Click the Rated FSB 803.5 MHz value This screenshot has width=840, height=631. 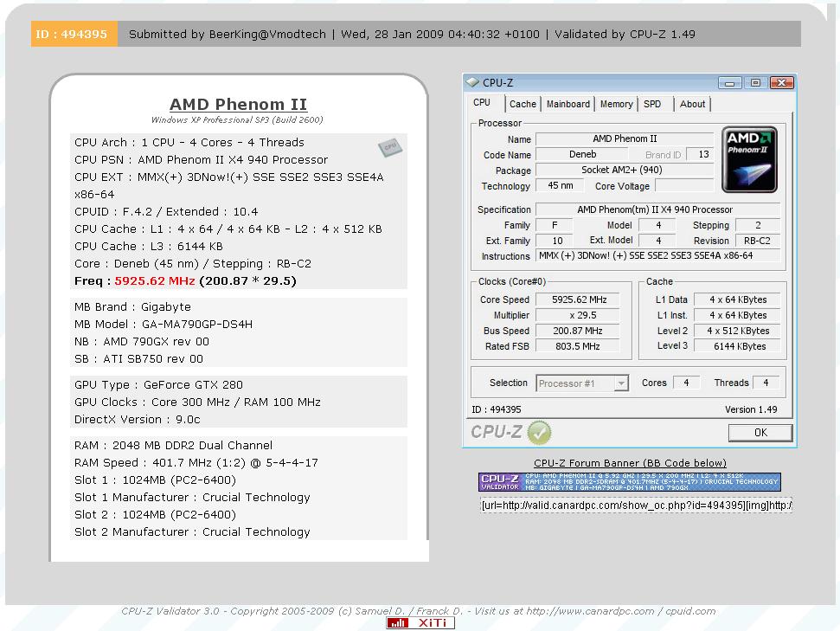(579, 346)
